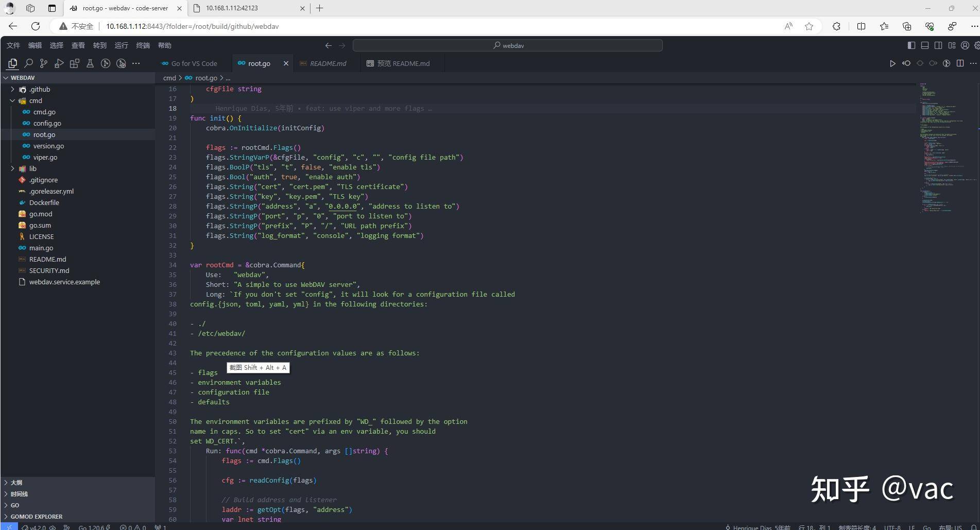Go back with the navigation arrow
Screen dimensions: 980x530
[x=329, y=45]
